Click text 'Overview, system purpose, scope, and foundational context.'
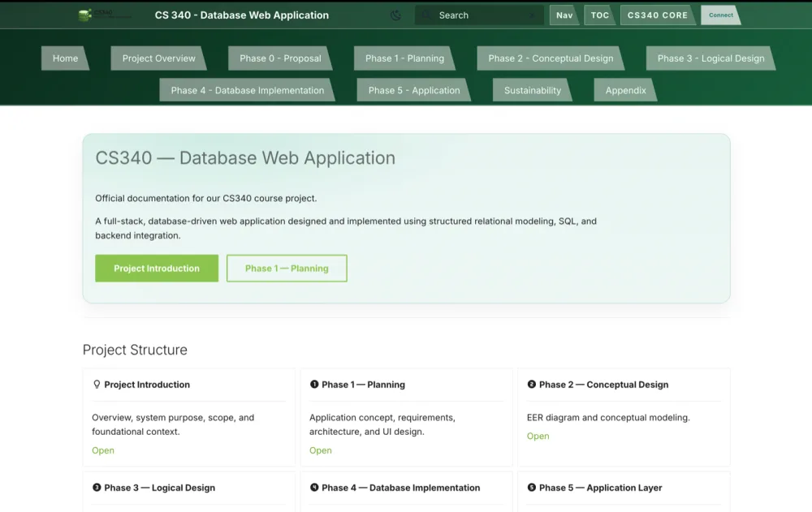Image resolution: width=812 pixels, height=512 pixels. point(173,424)
